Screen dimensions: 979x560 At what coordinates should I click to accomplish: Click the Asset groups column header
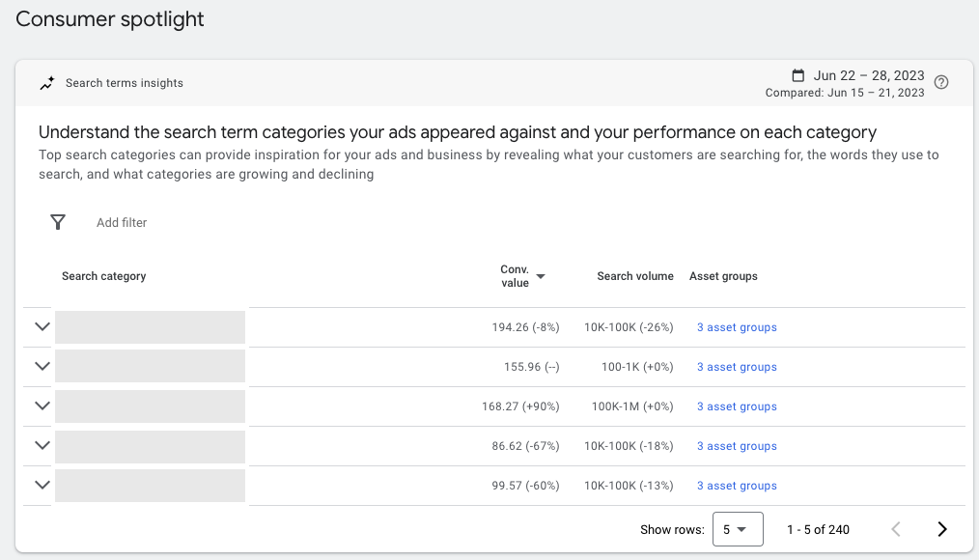click(723, 276)
